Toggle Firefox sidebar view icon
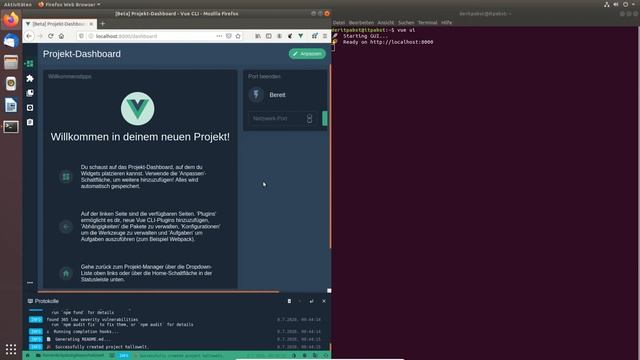640x360 pixels. tap(269, 36)
